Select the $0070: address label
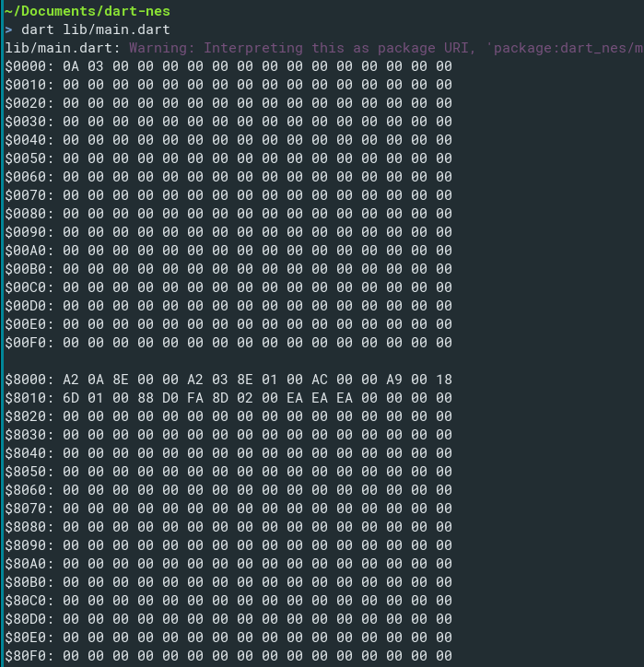Image resolution: width=644 pixels, height=667 pixels. click(29, 195)
